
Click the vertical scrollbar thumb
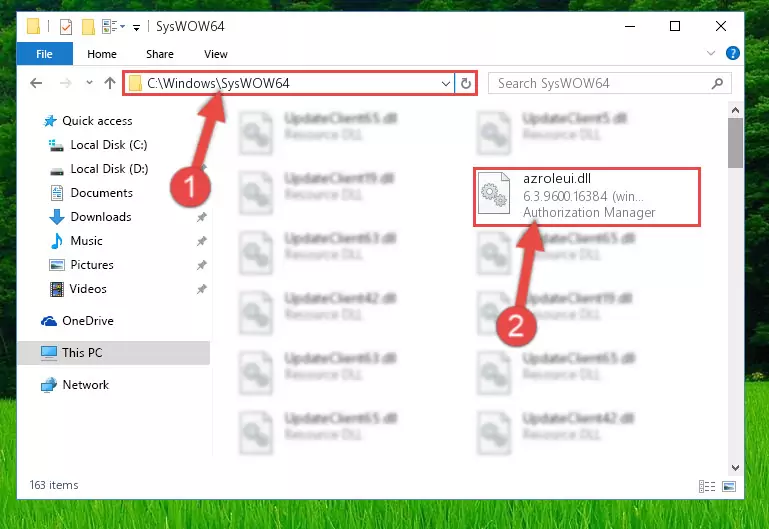tap(735, 143)
